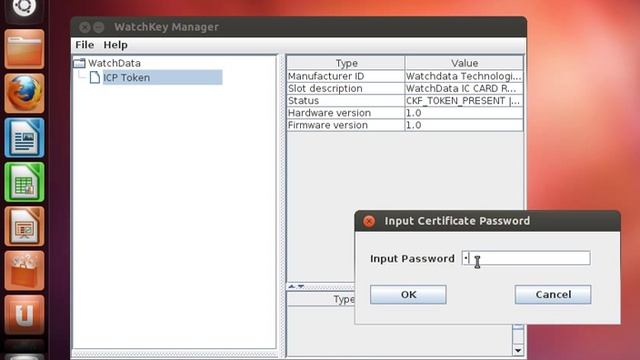This screenshot has width=640, height=360.
Task: Click the lower scrollbar down arrow
Action: [518, 350]
